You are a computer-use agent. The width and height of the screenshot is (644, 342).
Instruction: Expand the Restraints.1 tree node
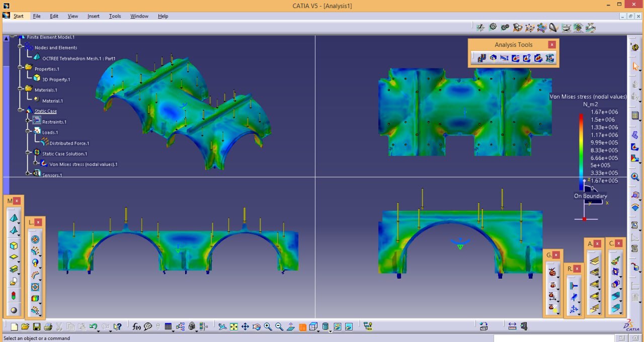click(x=28, y=121)
